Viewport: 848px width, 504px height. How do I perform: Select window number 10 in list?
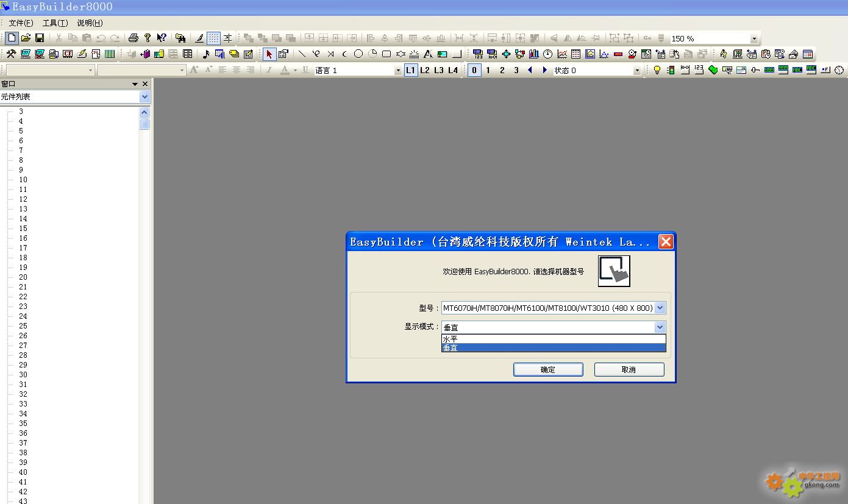23,180
